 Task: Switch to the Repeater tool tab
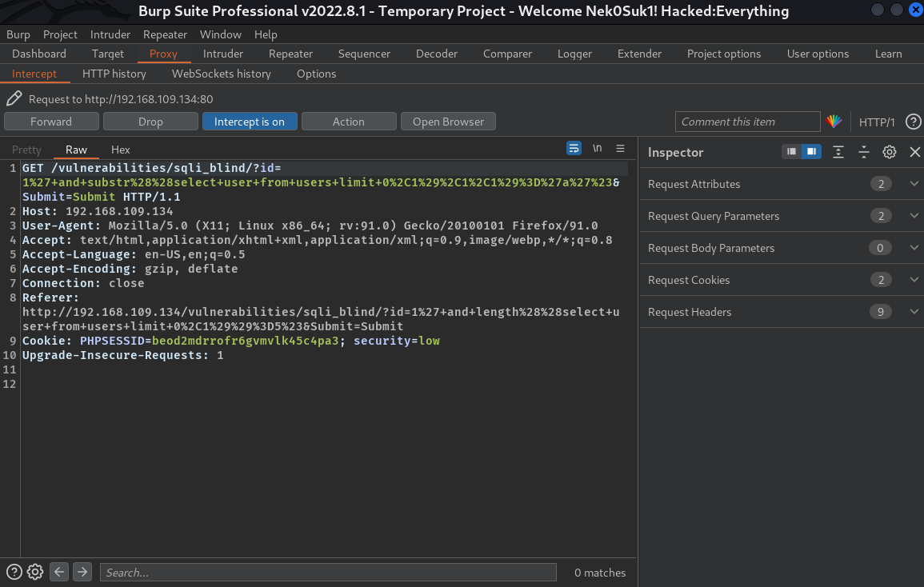(x=290, y=54)
